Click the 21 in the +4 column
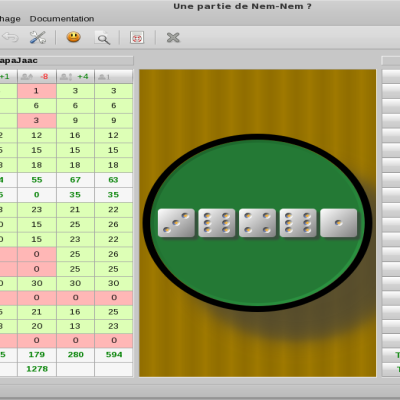The height and width of the screenshot is (400, 400). point(75,210)
